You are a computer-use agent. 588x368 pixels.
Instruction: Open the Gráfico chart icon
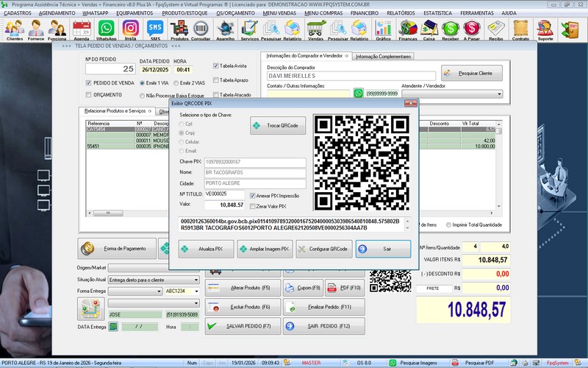click(383, 29)
